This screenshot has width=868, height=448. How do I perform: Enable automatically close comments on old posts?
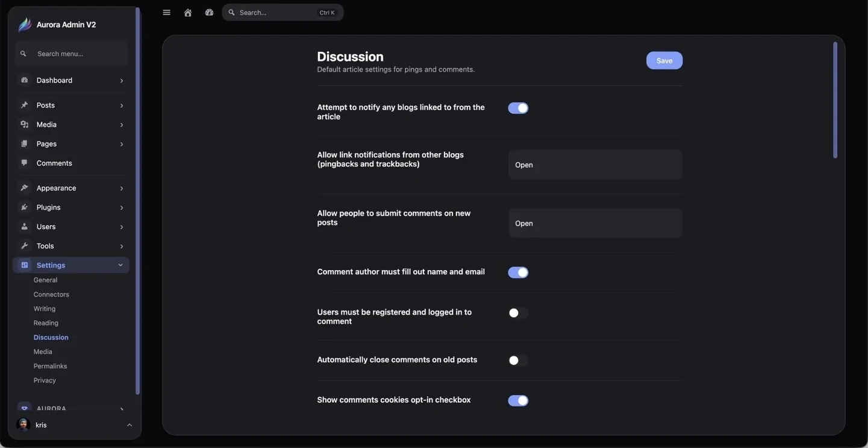tap(518, 361)
